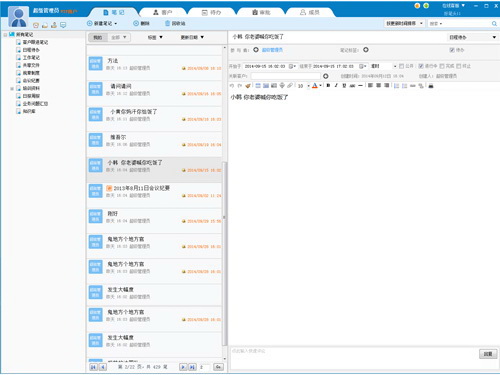
Task: Select the 工作笔记 tree folder
Action: coord(31,58)
